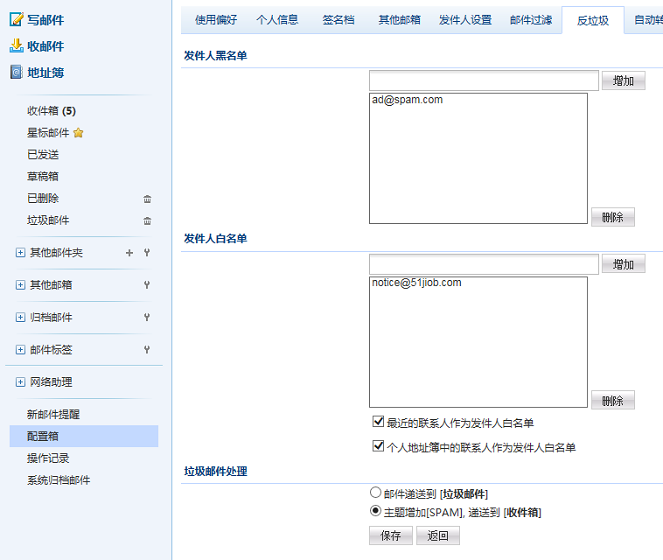
Task: Open settings wrench icon for 邮件标签
Action: tap(147, 349)
